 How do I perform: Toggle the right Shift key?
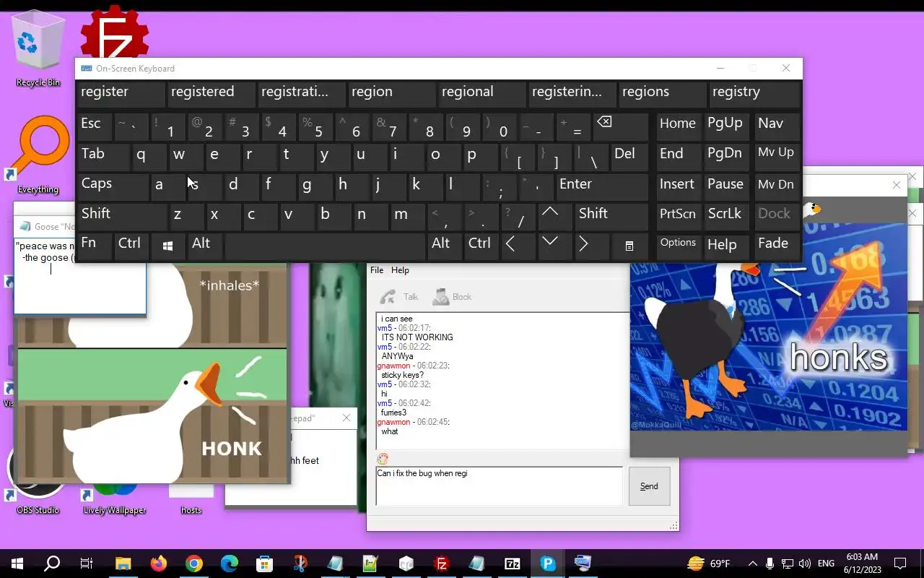pyautogui.click(x=611, y=216)
